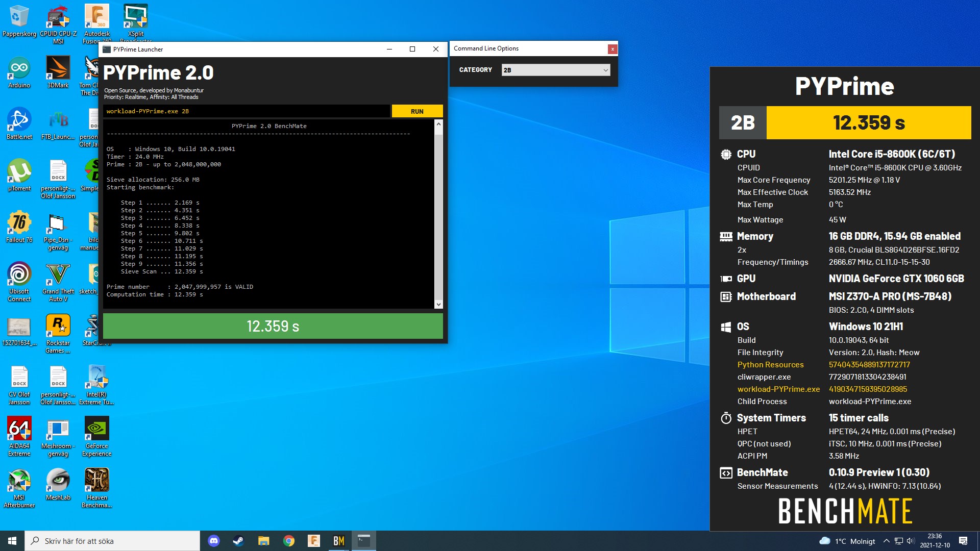Select the Autodesk Fusion 360 desktop icon

97,23
